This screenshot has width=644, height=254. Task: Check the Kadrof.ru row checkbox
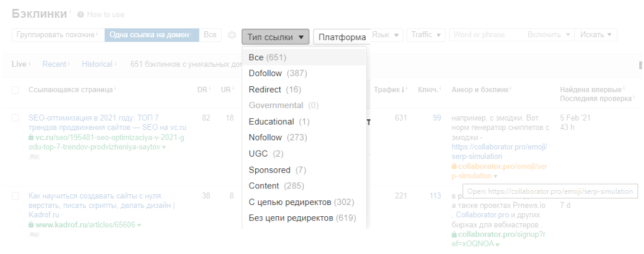pos(15,196)
